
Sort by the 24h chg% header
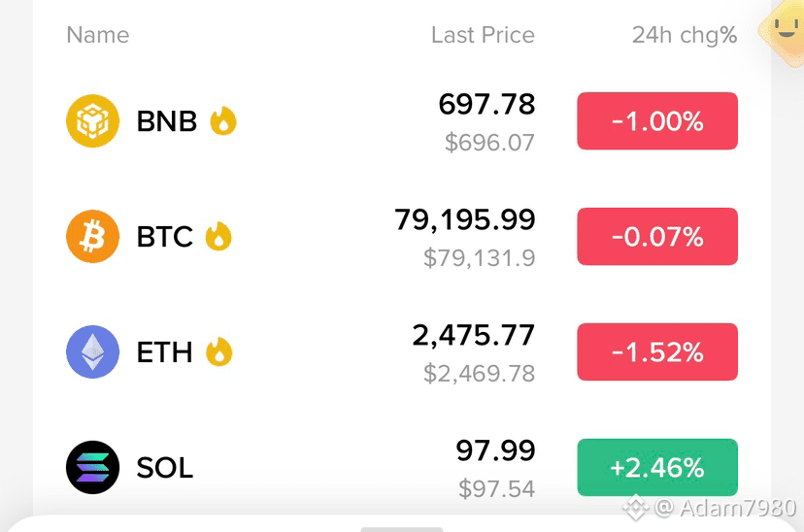[685, 35]
